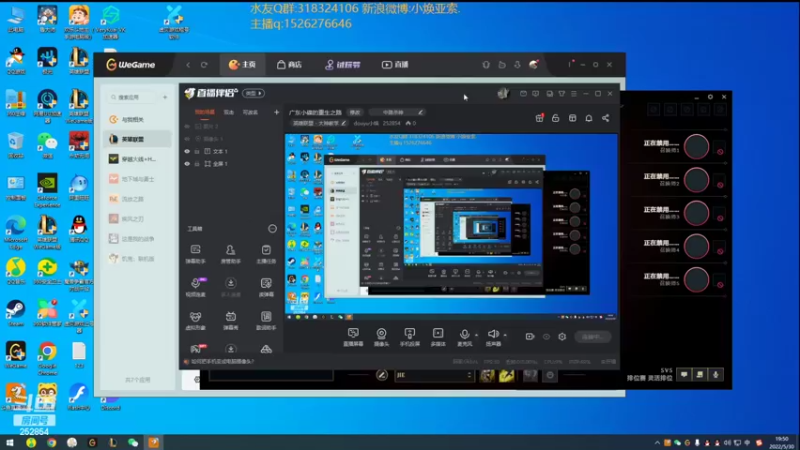Image resolution: width=800 pixels, height=450 pixels.
Task: Click the first summoner slot circle
Action: tap(696, 146)
